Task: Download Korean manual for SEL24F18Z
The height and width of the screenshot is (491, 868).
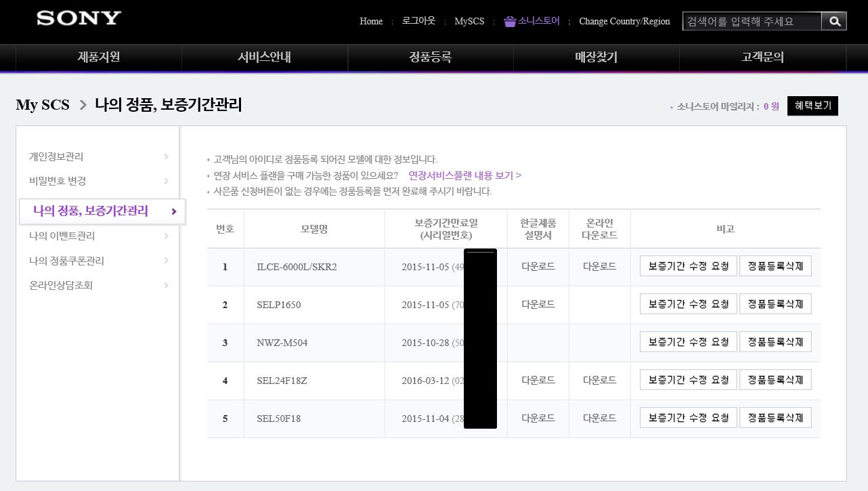Action: click(x=538, y=381)
